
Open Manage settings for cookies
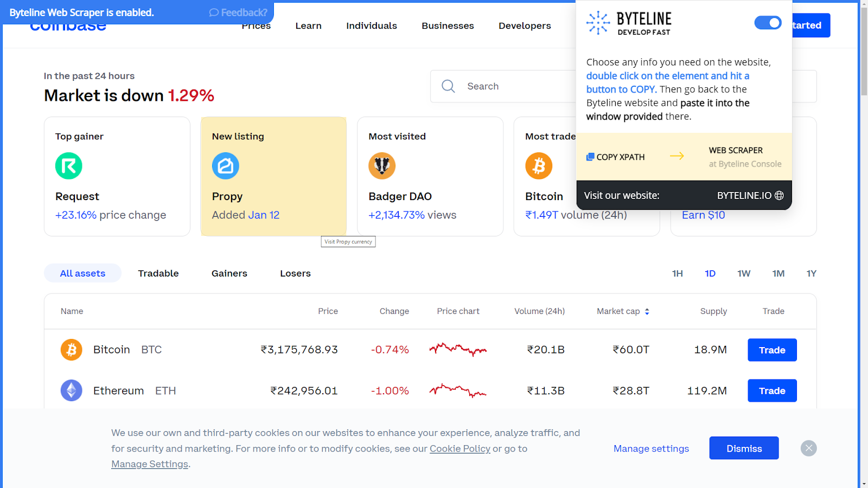point(652,448)
